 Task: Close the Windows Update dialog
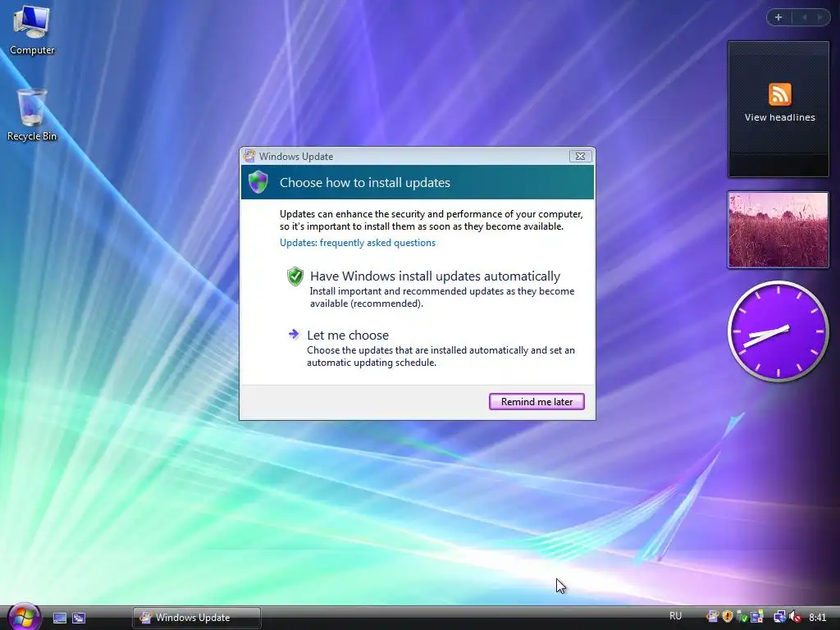click(580, 156)
